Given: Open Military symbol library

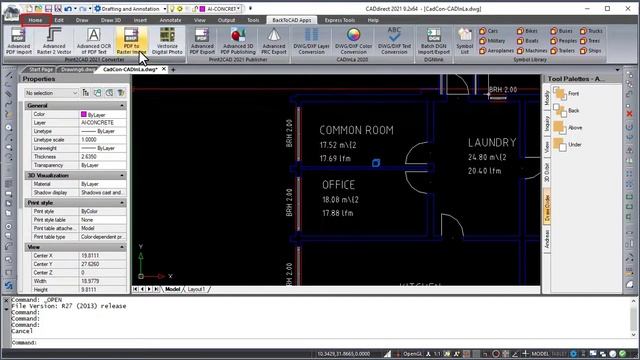Looking at the screenshot, I should (x=492, y=41).
